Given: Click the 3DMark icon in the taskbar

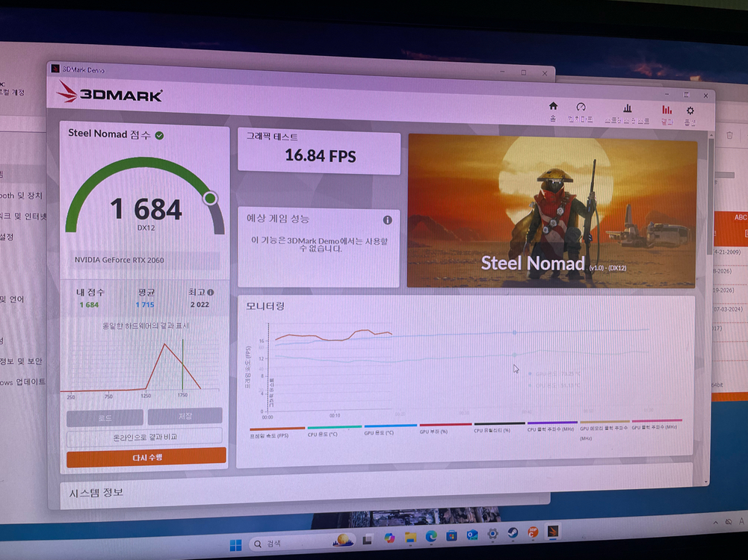Looking at the screenshot, I should click(x=554, y=532).
